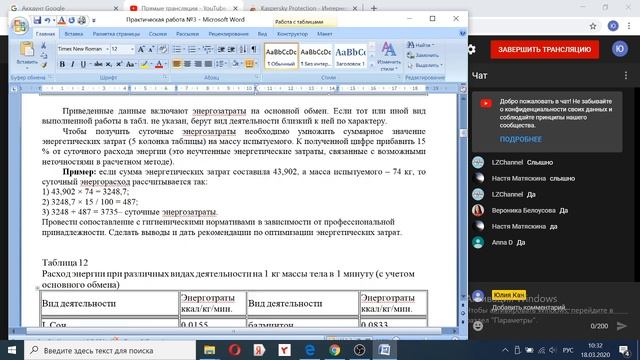Image resolution: width=640 pixels, height=360 pixels.
Task: Switch to the Рецензирование ribbon tab
Action: point(228,34)
